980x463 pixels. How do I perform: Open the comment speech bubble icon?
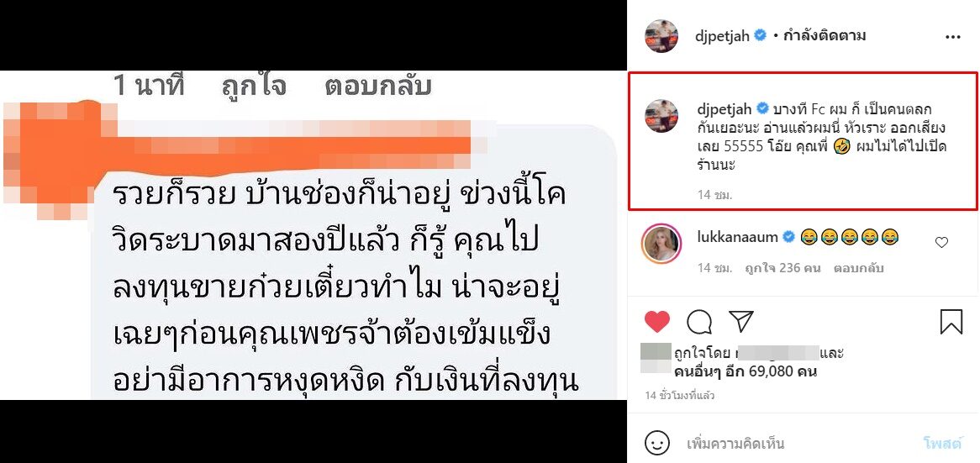699,322
